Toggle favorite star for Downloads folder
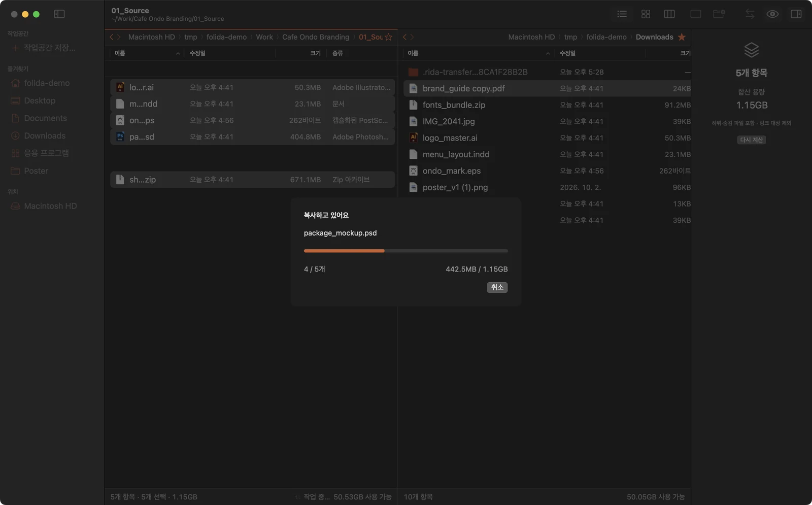This screenshot has height=505, width=812. tap(682, 37)
